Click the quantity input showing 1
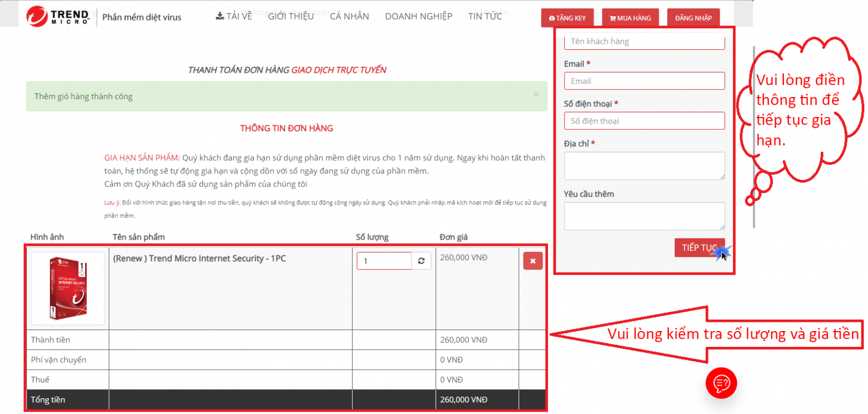Image resolution: width=868 pixels, height=414 pixels. click(x=384, y=261)
